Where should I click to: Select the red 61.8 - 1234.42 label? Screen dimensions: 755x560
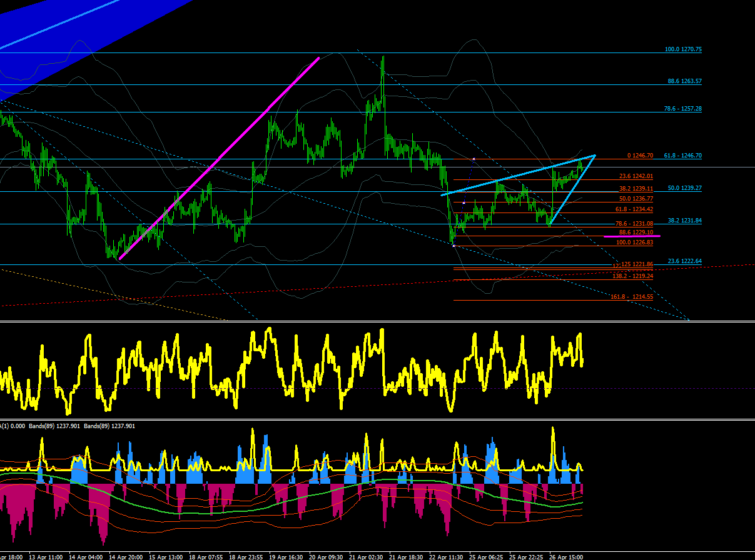pyautogui.click(x=634, y=209)
